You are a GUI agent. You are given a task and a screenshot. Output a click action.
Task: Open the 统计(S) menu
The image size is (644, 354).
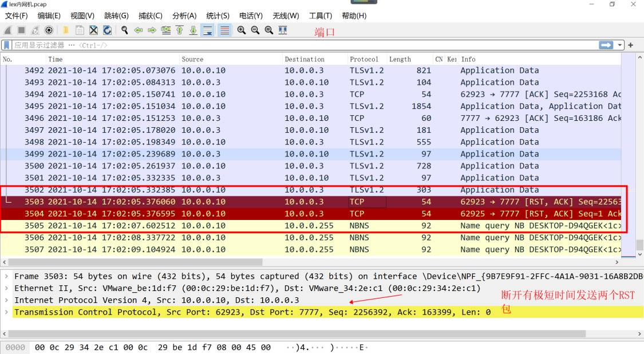[x=218, y=15]
